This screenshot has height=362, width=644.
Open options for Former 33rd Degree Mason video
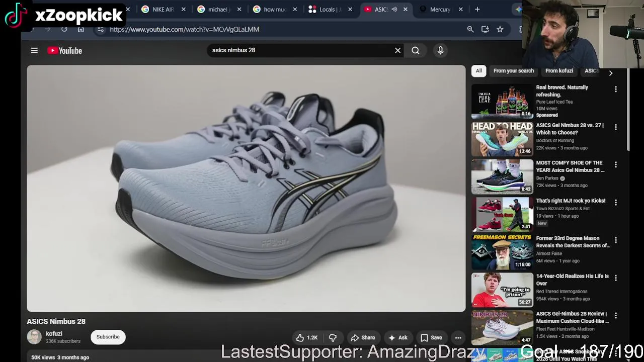(x=615, y=240)
